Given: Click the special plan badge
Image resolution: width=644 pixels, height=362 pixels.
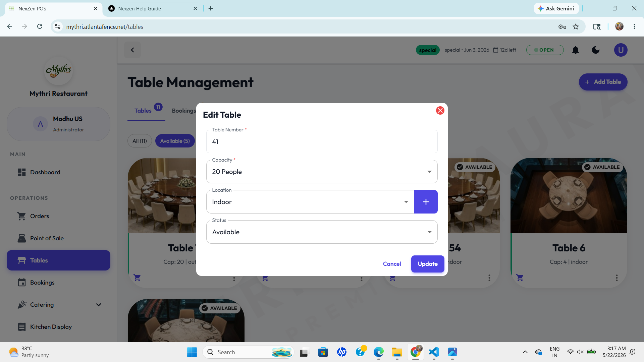Looking at the screenshot, I should pyautogui.click(x=428, y=50).
